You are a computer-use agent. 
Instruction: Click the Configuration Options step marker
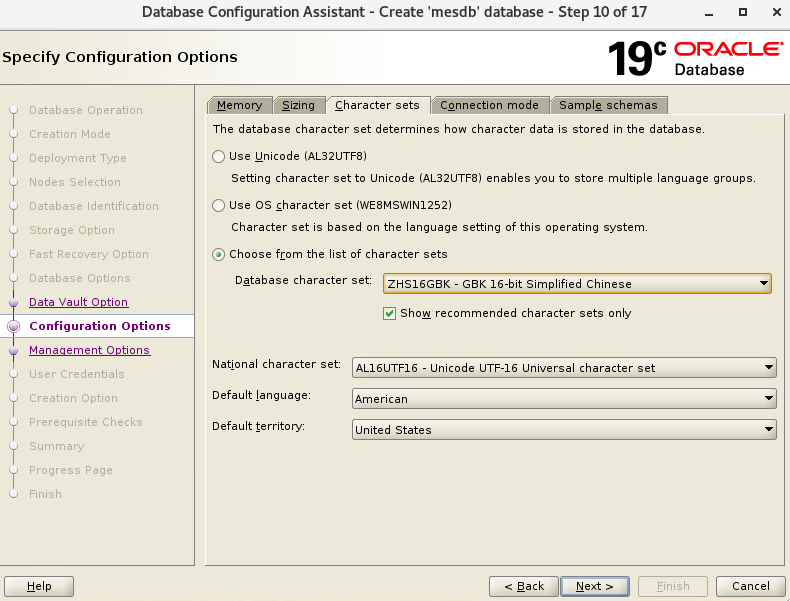[x=13, y=326]
